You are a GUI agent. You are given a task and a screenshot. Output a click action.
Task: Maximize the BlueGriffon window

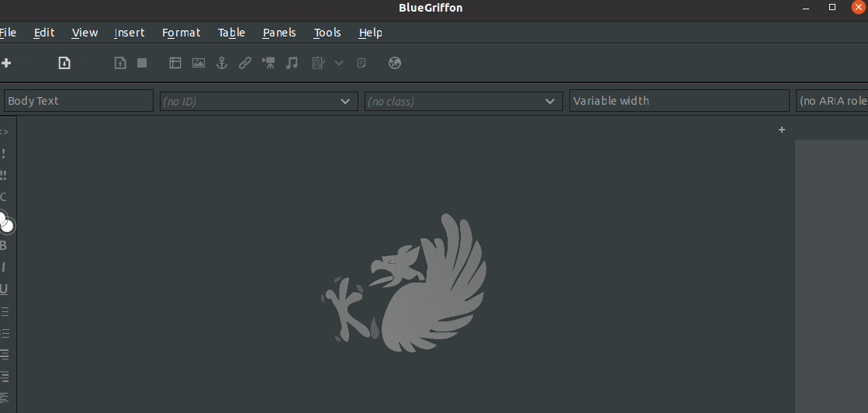pos(832,7)
